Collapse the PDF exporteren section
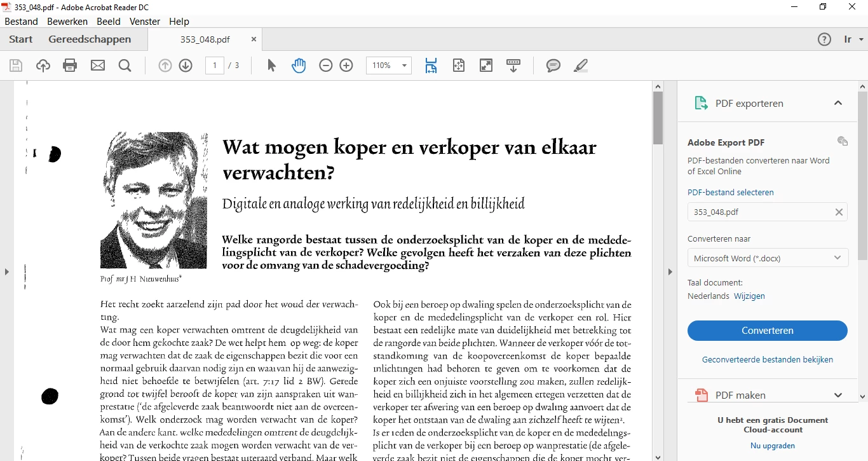Screen dimensions: 868x461 pyautogui.click(x=838, y=103)
